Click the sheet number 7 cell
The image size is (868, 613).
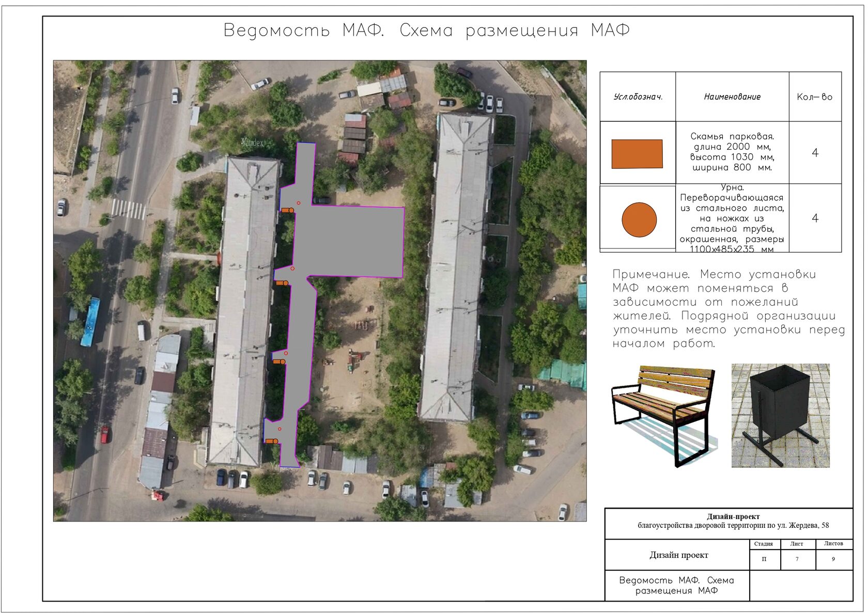coord(797,559)
